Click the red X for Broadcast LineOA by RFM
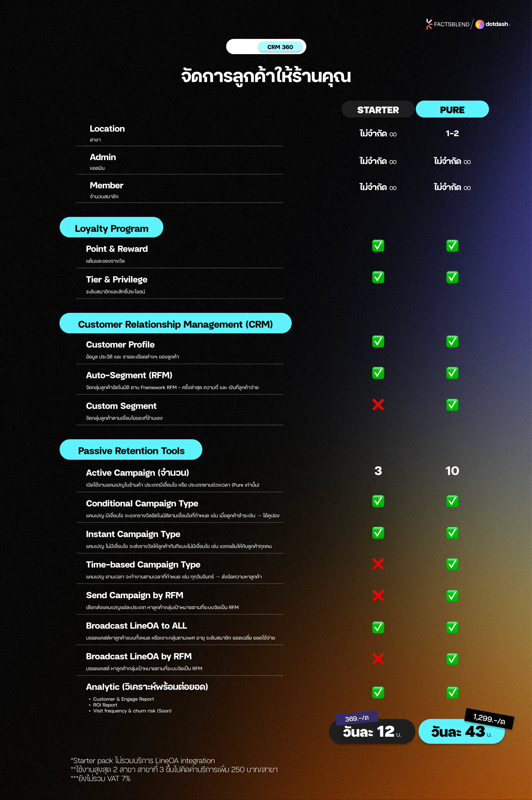Image resolution: width=532 pixels, height=800 pixels. [x=378, y=659]
